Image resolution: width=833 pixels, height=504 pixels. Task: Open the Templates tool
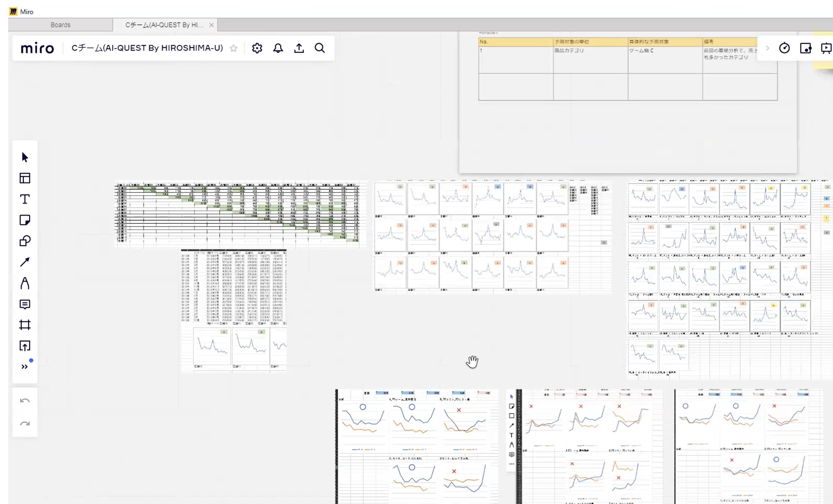click(x=25, y=178)
